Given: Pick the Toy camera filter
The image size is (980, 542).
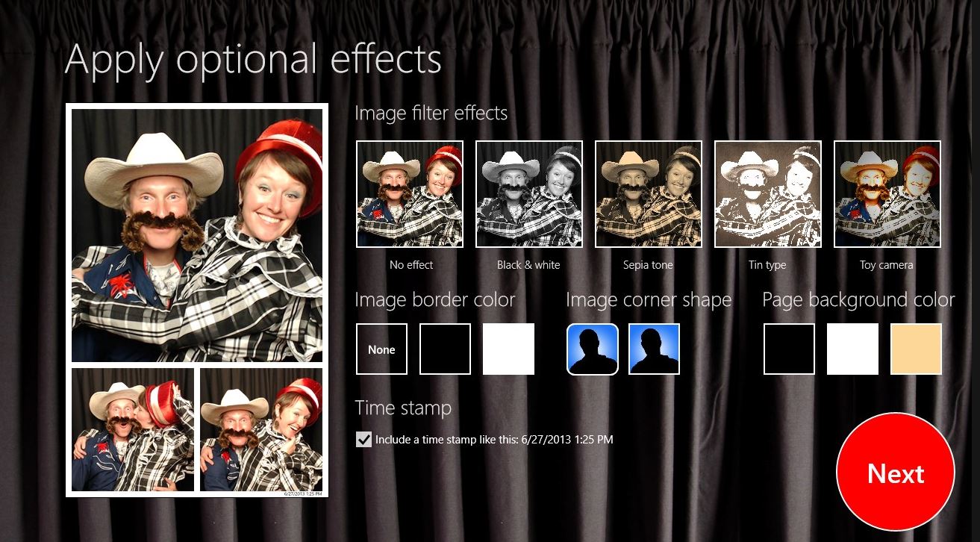Looking at the screenshot, I should click(887, 194).
